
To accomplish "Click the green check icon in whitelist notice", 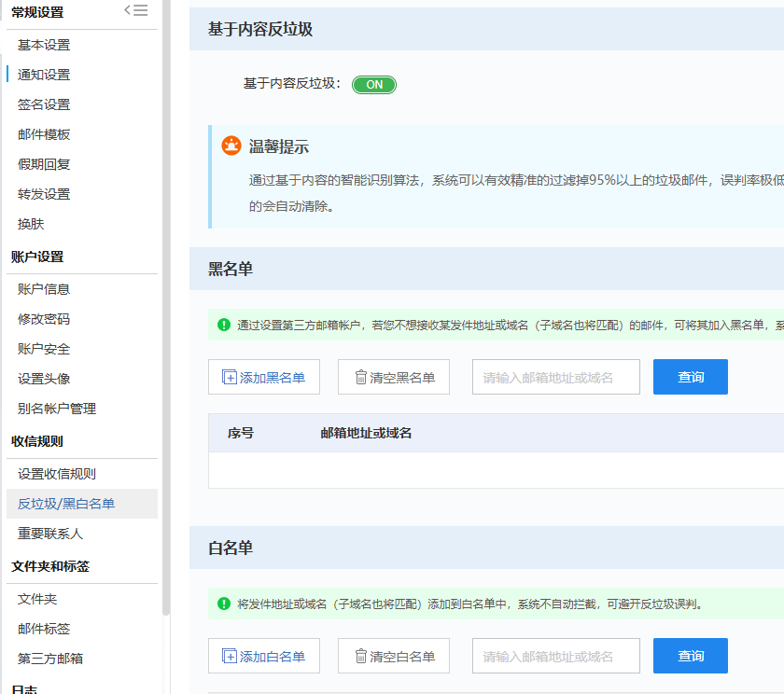I will [x=224, y=604].
